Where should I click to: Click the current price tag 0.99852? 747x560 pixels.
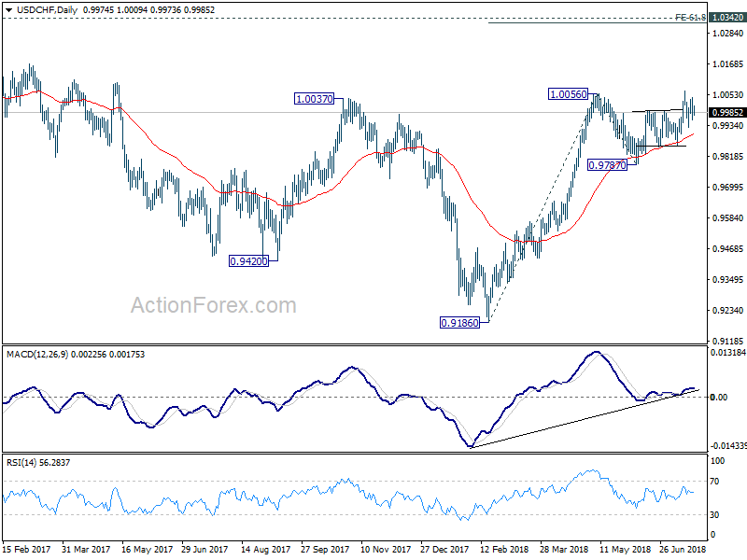pyautogui.click(x=727, y=112)
